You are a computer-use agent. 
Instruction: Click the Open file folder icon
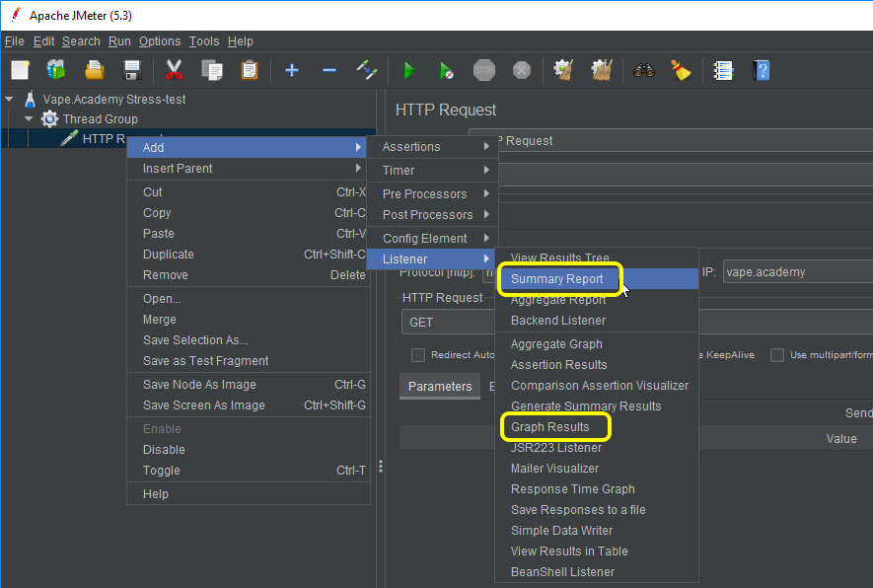point(95,70)
